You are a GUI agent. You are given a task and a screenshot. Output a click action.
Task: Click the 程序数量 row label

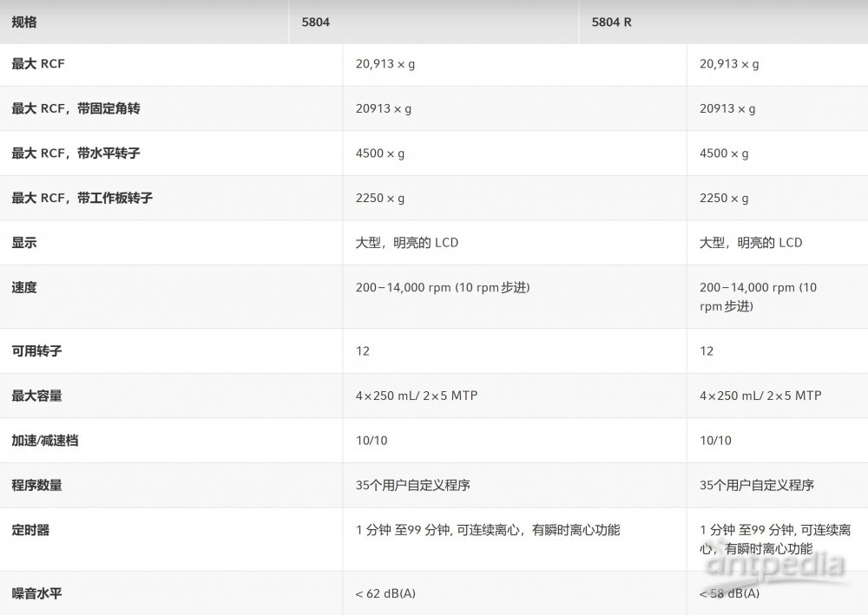[36, 485]
